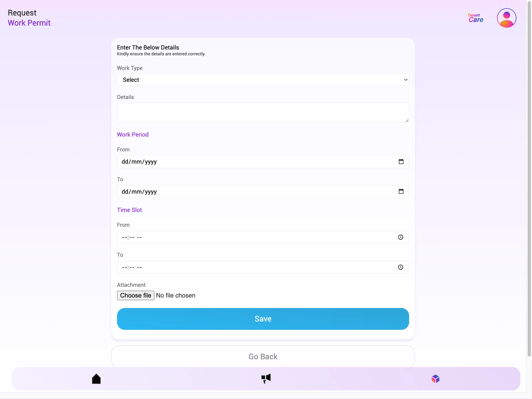Click the TenantCare logo icon
This screenshot has width=532, height=399.
tap(476, 18)
